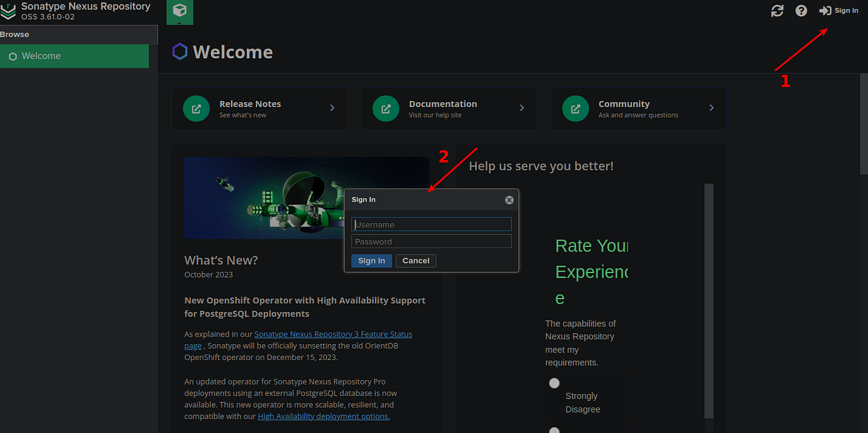Click the hexagon icon on the sidebar Welcome entry

(x=12, y=56)
